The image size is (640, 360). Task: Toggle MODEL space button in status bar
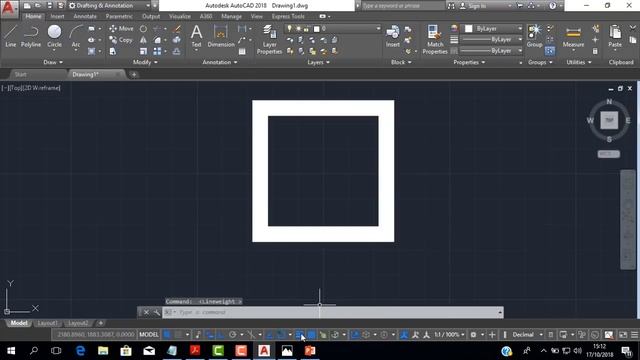pos(149,335)
